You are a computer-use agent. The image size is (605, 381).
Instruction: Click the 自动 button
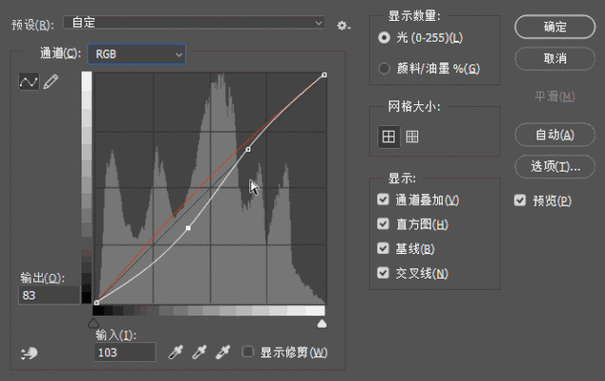click(555, 135)
